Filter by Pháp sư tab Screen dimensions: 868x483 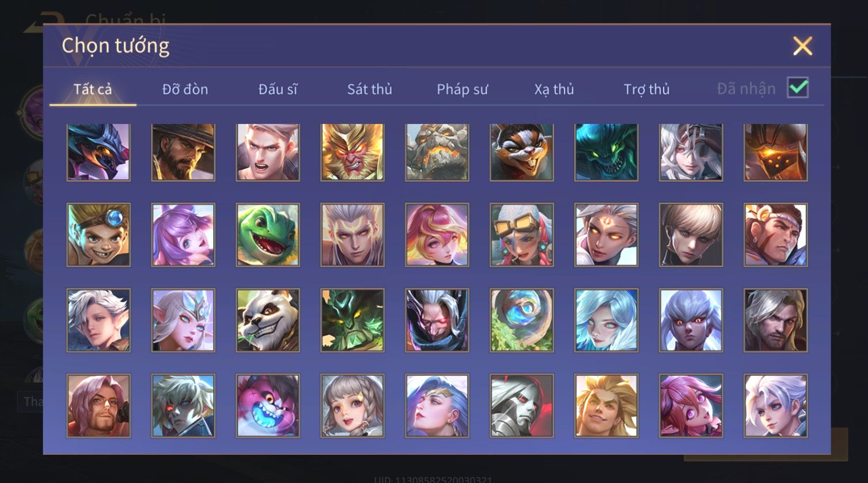click(x=462, y=89)
